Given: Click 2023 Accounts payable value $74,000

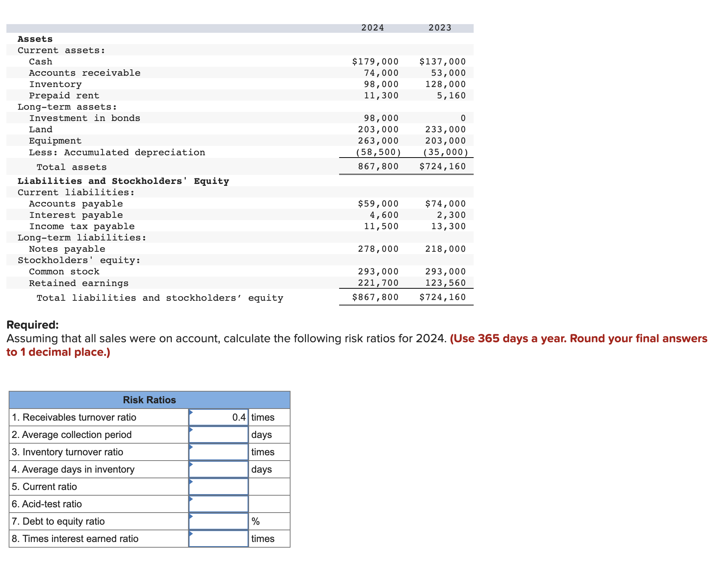Looking at the screenshot, I should click(x=446, y=204).
